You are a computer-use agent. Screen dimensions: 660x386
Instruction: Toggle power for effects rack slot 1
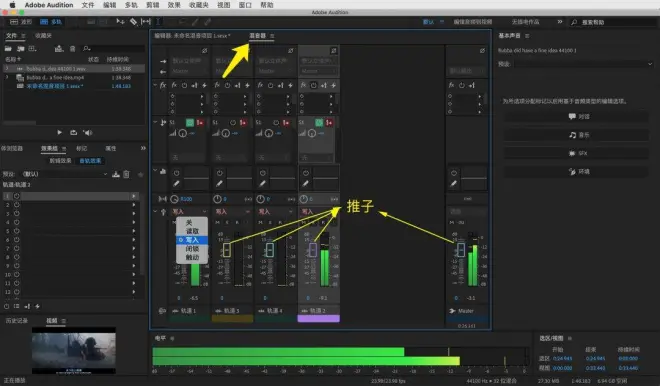pyautogui.click(x=17, y=196)
